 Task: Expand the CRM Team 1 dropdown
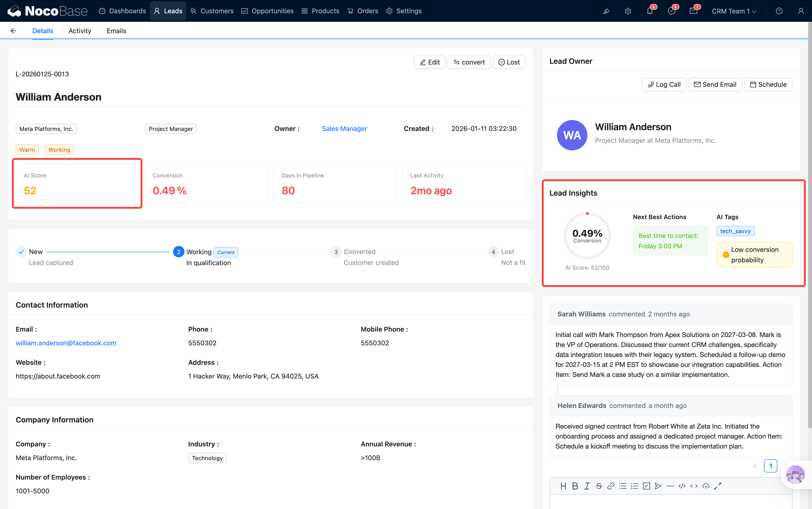click(x=734, y=11)
